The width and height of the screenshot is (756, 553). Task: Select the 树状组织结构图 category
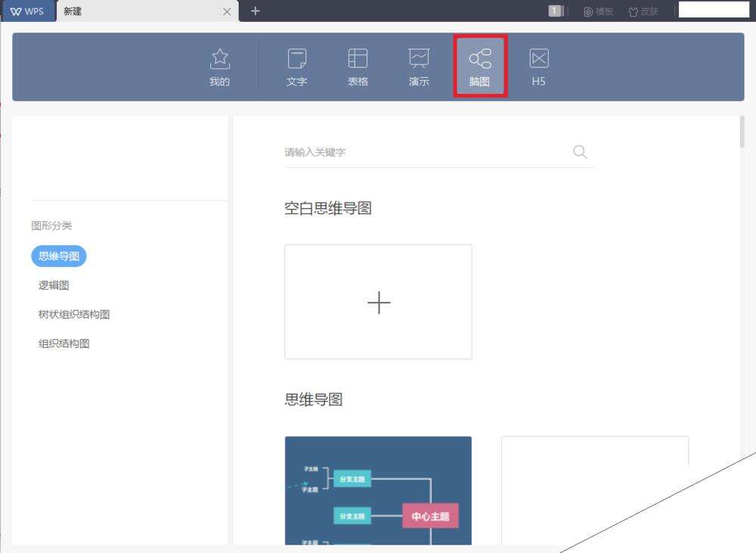point(74,314)
